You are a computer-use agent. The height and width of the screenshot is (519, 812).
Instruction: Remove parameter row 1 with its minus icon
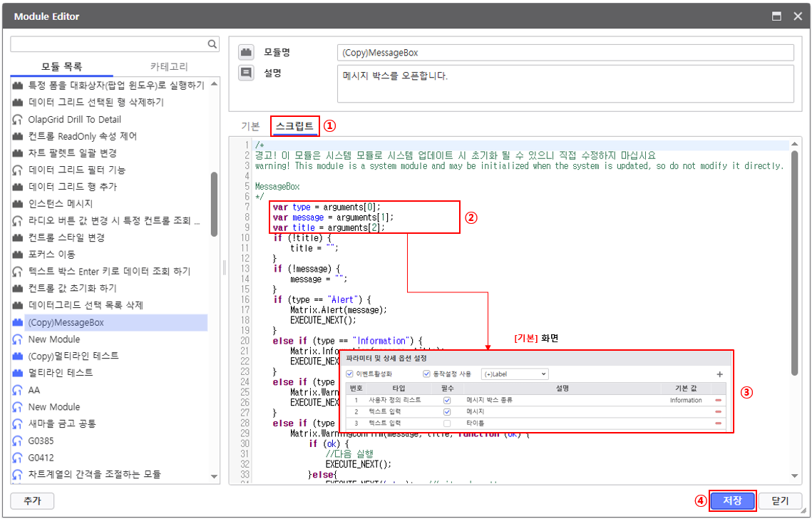718,401
